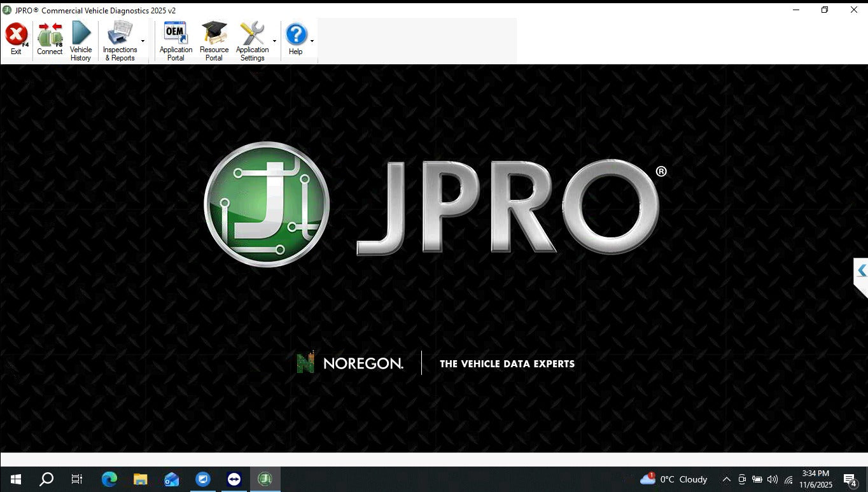
Task: Launch Microsoft Edge from the taskbar
Action: (109, 479)
